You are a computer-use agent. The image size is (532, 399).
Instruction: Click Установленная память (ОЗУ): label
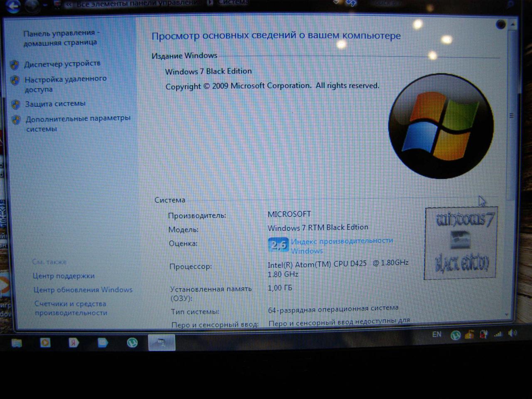(211, 293)
